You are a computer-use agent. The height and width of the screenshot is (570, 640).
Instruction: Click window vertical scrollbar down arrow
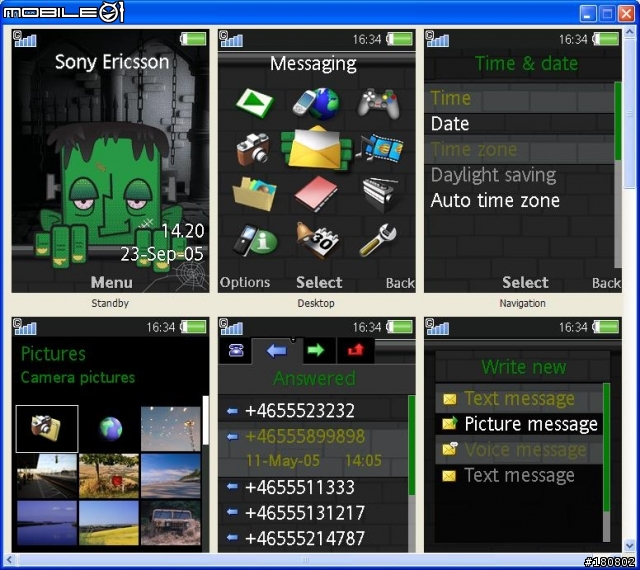point(629,546)
